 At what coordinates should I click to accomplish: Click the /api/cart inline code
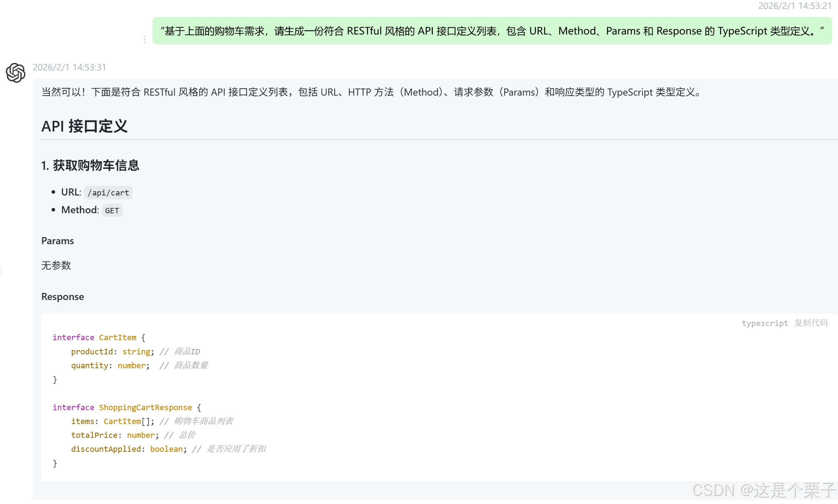(x=108, y=193)
